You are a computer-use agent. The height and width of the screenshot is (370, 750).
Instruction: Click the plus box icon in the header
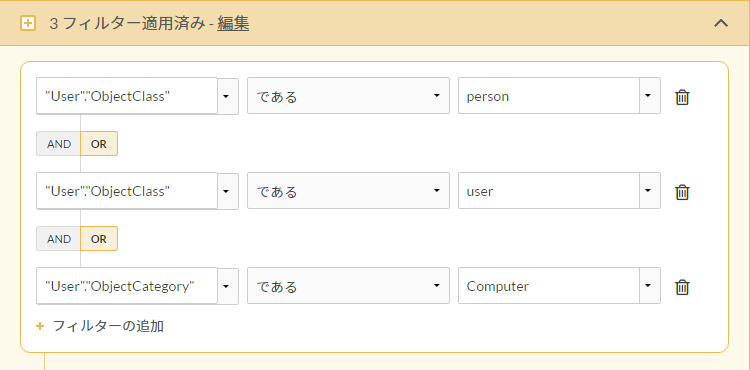[28, 23]
